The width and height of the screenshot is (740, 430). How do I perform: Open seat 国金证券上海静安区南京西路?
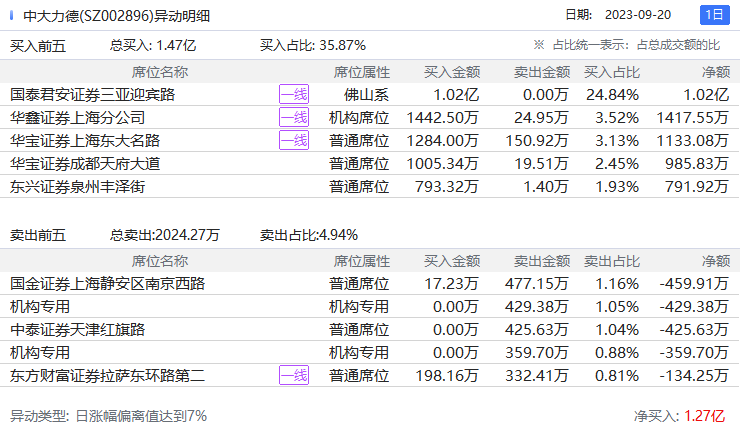tap(108, 284)
